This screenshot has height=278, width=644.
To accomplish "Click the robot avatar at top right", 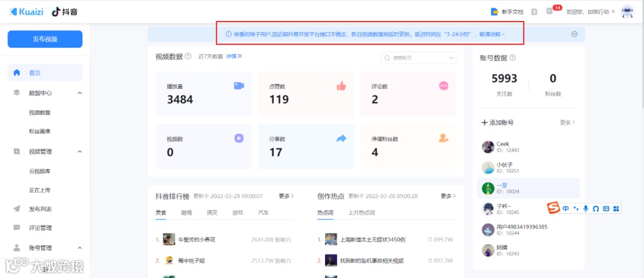I will tap(627, 11).
